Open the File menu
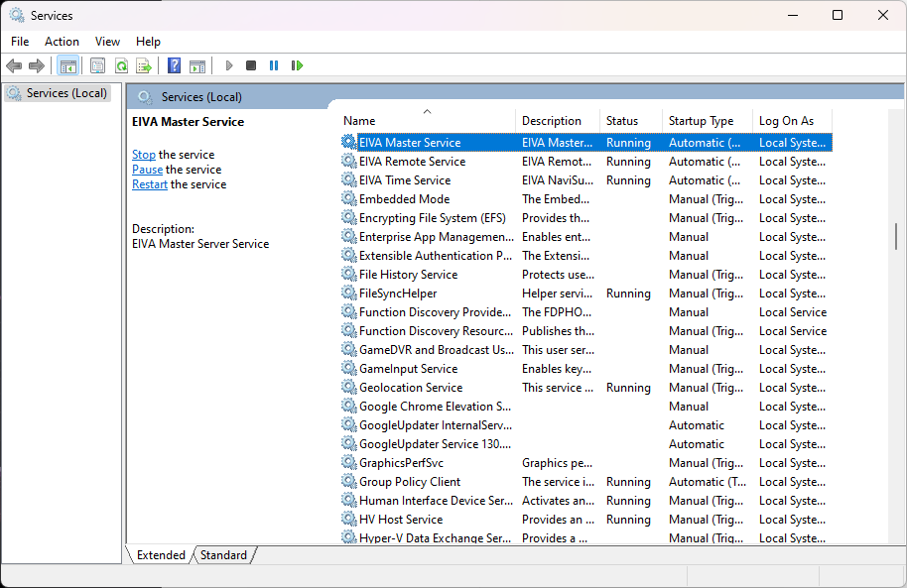 pos(20,42)
